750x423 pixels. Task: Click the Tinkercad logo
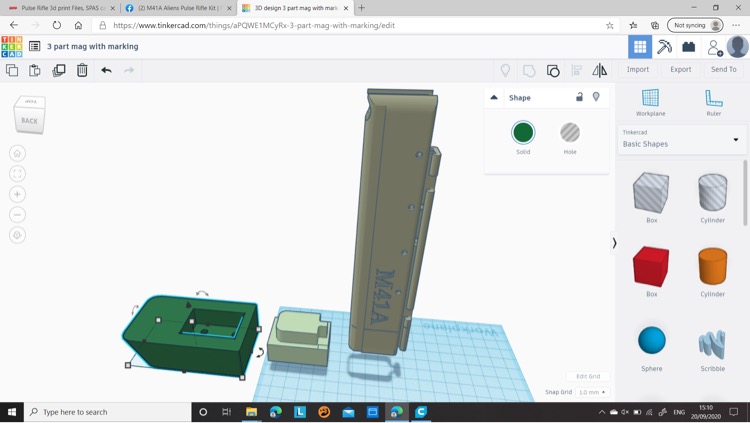11,46
